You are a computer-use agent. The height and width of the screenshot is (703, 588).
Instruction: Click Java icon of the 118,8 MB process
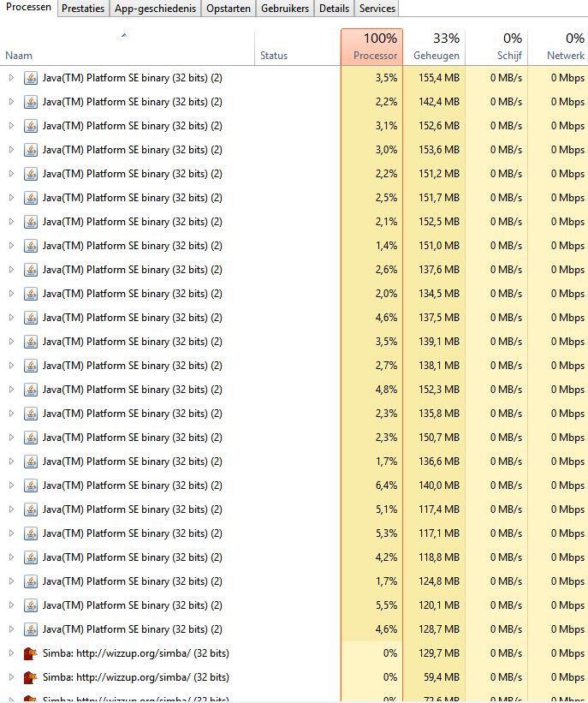point(31,557)
